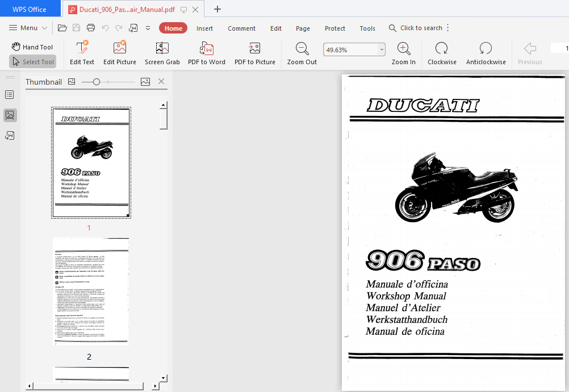This screenshot has height=392, width=569.
Task: Expand the Menu dropdown chevron
Action: click(45, 28)
